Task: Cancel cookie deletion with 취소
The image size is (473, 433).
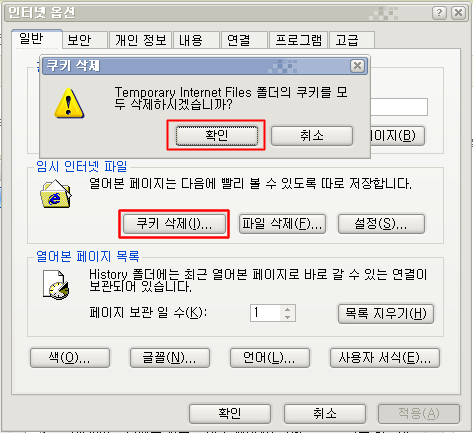Action: click(x=312, y=136)
